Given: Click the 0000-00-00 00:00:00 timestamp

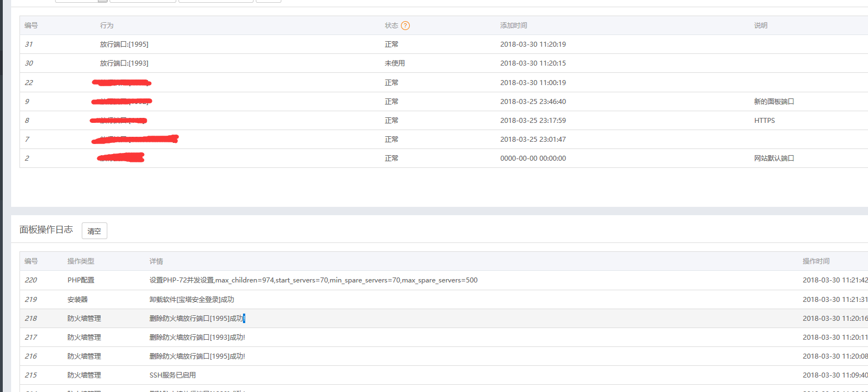Looking at the screenshot, I should click(x=533, y=158).
